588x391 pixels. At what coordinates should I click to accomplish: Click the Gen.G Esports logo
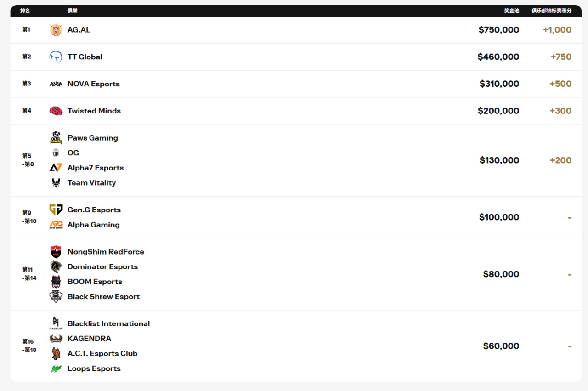click(56, 210)
